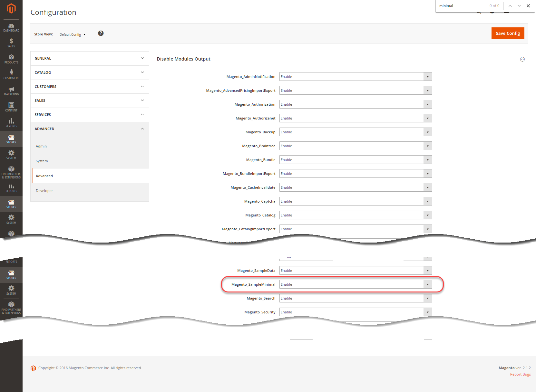The width and height of the screenshot is (536, 392).
Task: Close the browser find bar
Action: click(528, 6)
